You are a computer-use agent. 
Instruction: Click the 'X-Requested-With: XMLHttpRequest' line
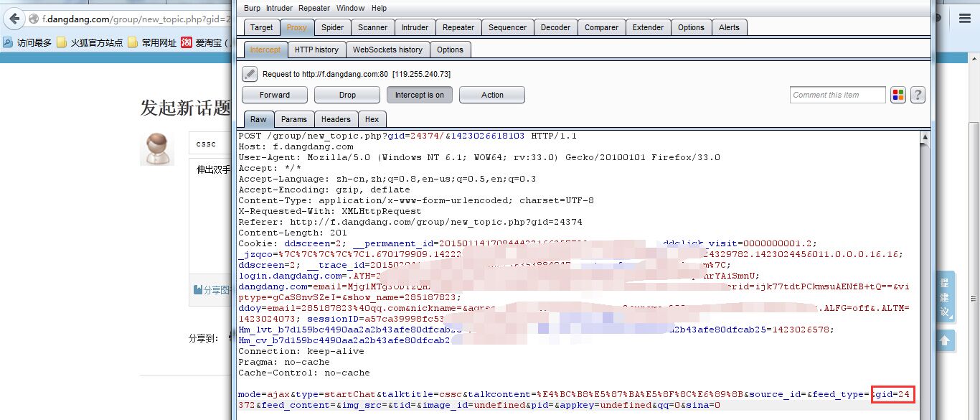[330, 211]
